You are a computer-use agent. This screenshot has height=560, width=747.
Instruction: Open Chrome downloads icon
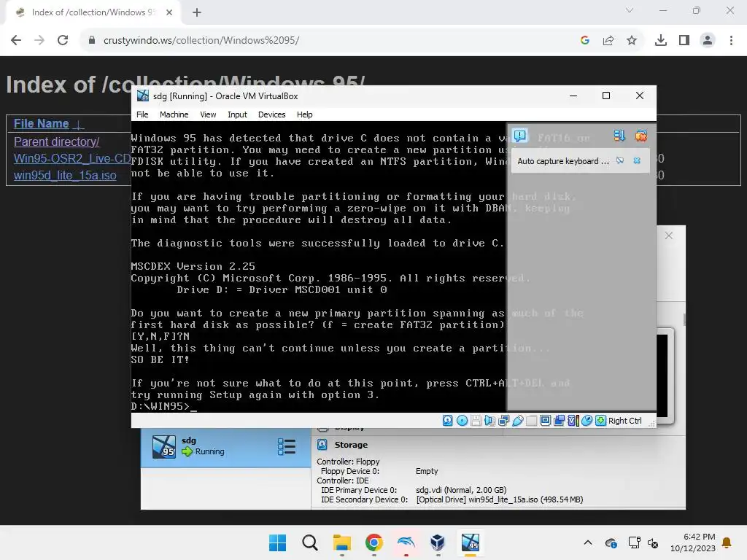click(x=661, y=40)
